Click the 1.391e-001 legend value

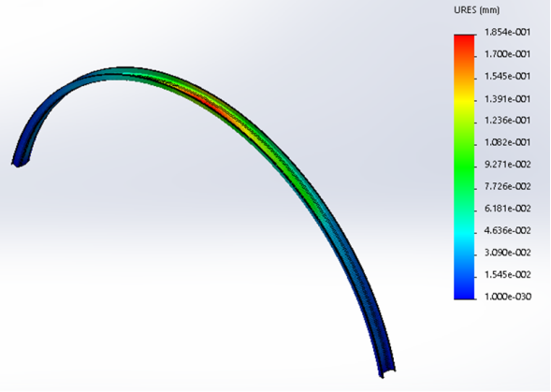click(507, 99)
